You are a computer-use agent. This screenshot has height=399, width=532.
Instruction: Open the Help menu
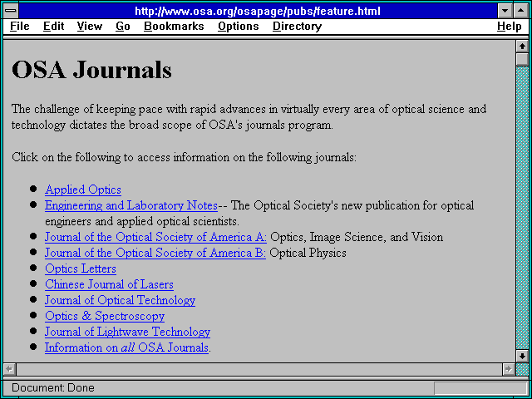tap(510, 27)
